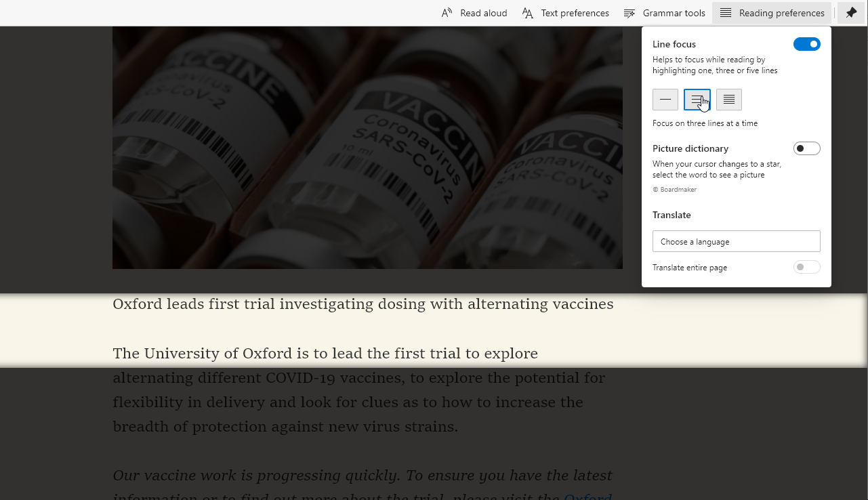
Task: Click the 'Focus on three lines at a time' text
Action: click(705, 123)
